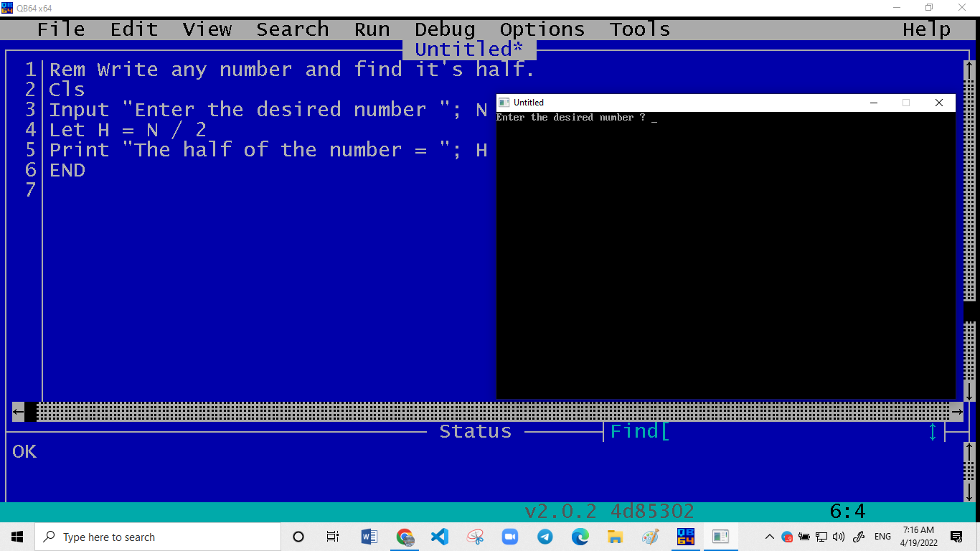Click the Find history arrows icon
The width and height of the screenshot is (980, 551).
click(933, 432)
